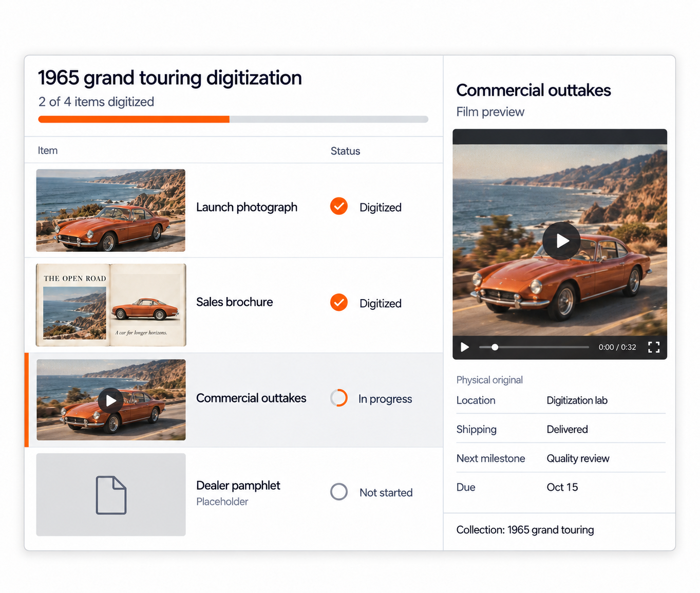
Task: Click the document placeholder icon for Dealer pamphlet
Action: coord(111,495)
